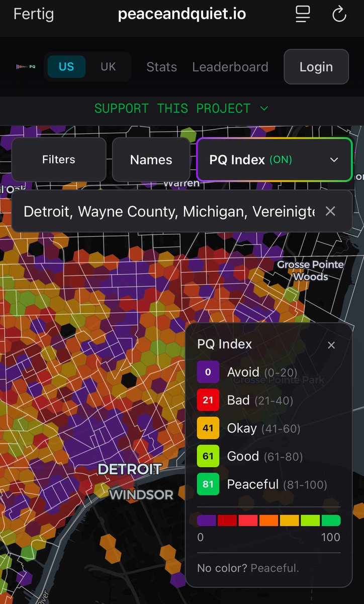Click the Grosse Pointe Woods map label
Image resolution: width=364 pixels, height=604 pixels.
tap(310, 270)
